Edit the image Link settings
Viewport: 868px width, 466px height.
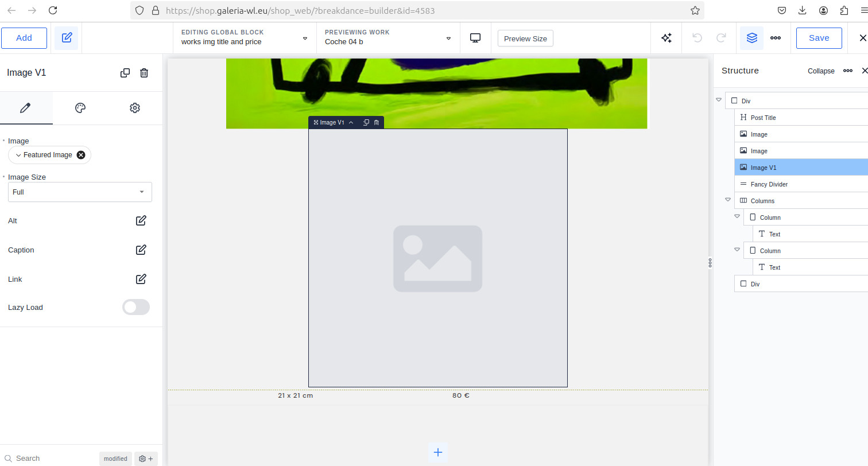point(141,279)
